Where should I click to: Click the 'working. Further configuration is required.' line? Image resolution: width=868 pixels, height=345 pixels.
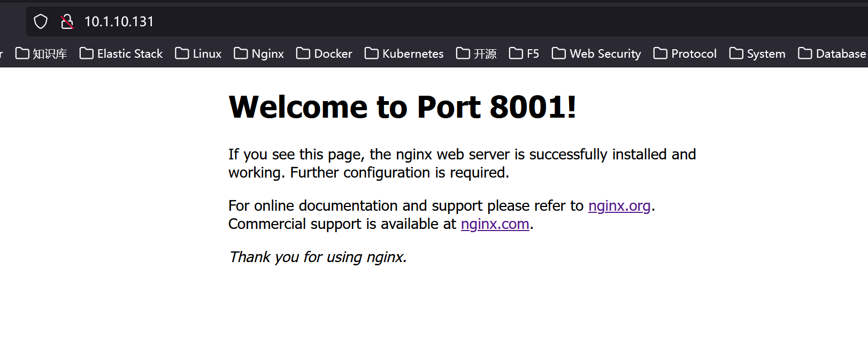(x=368, y=173)
